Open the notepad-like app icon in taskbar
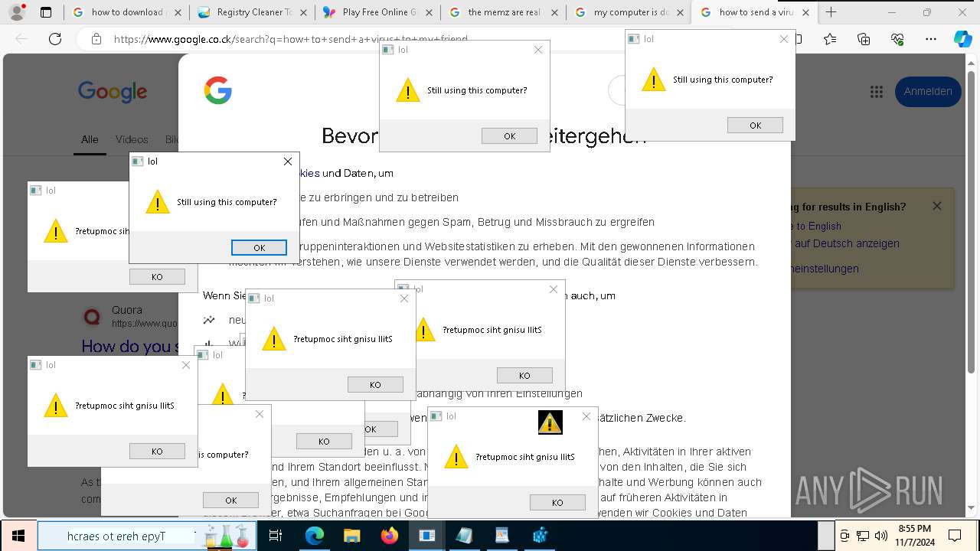The height and width of the screenshot is (551, 980). coord(465,536)
